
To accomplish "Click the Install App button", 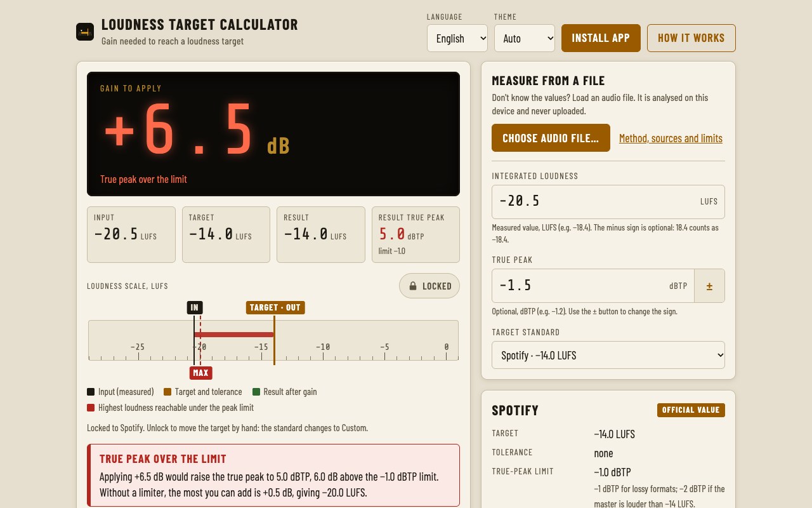I will (601, 38).
